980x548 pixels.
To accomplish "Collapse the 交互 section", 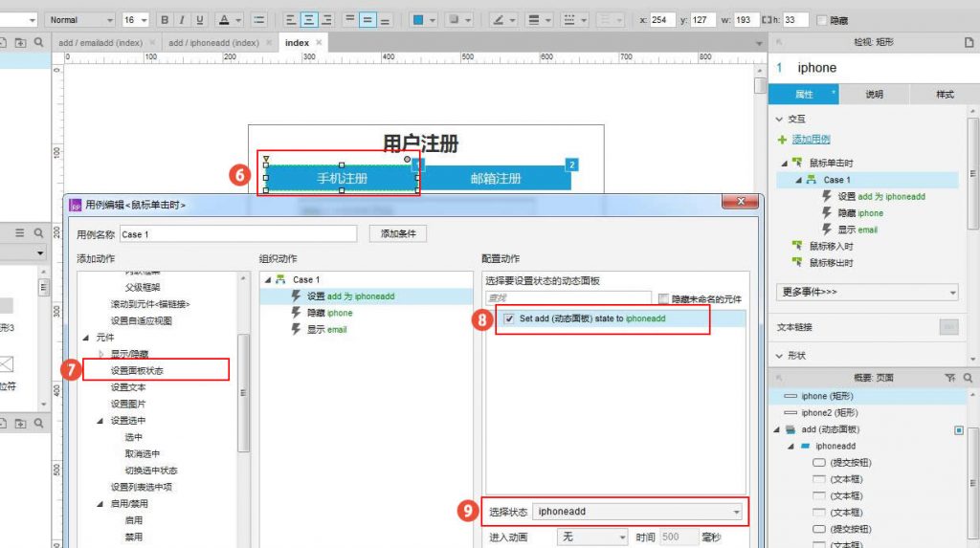I will tap(779, 119).
